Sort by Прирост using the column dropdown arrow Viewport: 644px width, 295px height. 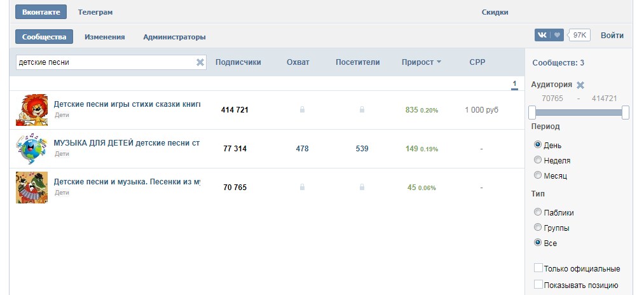[439, 62]
